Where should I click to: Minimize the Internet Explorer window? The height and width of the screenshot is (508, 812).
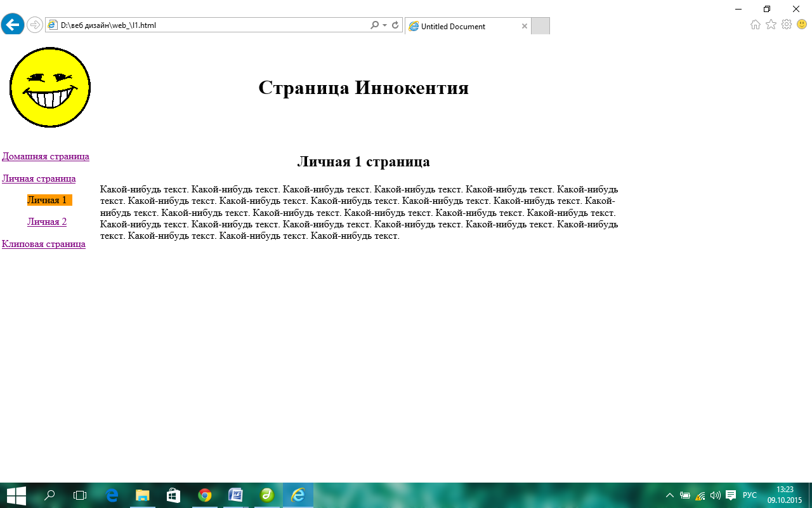click(738, 9)
